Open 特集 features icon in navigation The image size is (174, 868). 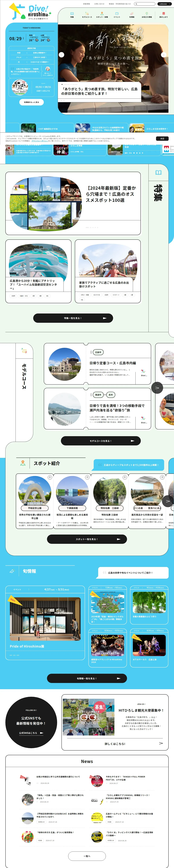click(x=72, y=15)
